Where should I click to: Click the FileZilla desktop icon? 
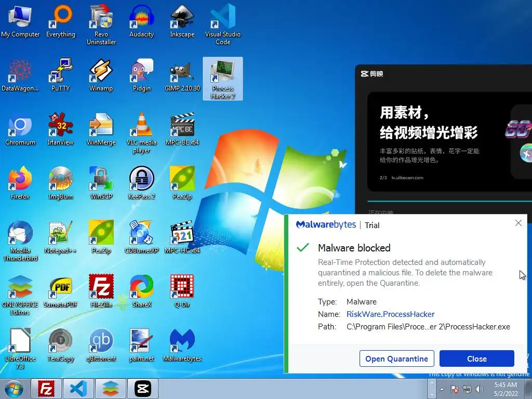101,291
